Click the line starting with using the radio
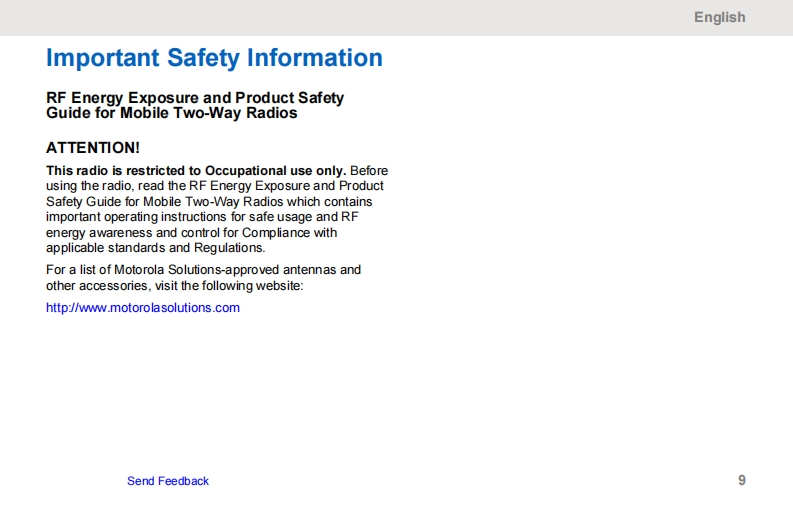Image resolution: width=793 pixels, height=513 pixels. [215, 186]
